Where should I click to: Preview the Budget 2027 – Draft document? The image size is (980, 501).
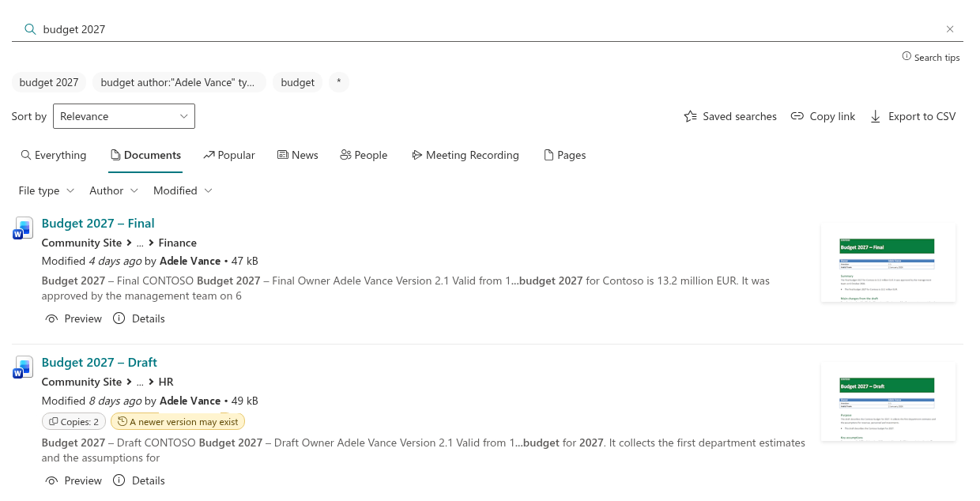pos(73,480)
